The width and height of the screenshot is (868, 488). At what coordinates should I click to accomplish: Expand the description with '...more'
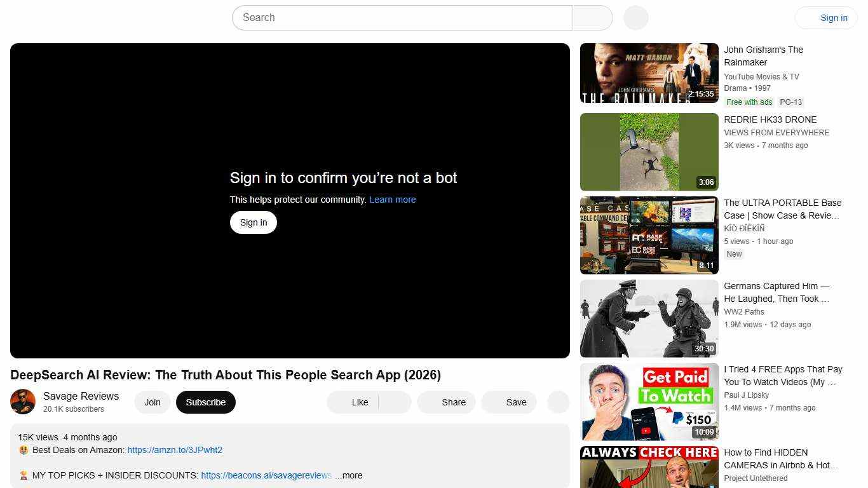tap(348, 475)
